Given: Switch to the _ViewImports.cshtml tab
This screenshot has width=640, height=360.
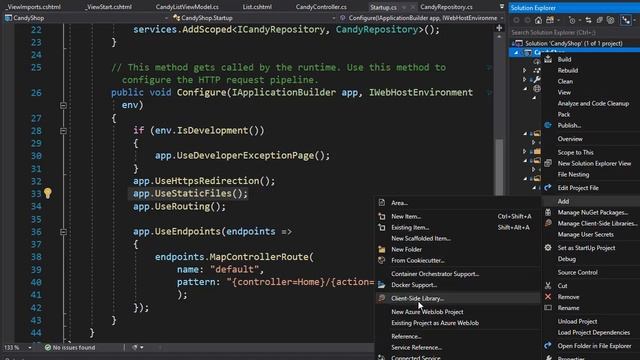Looking at the screenshot, I should pyautogui.click(x=33, y=7).
